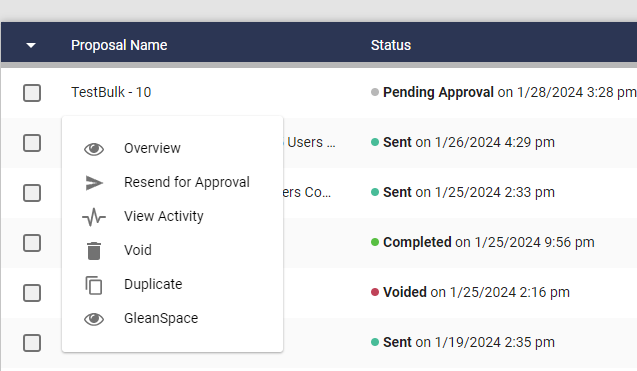The width and height of the screenshot is (637, 371).
Task: Toggle the checkbox on the 1/19/2024 Sent row
Action: (32, 343)
